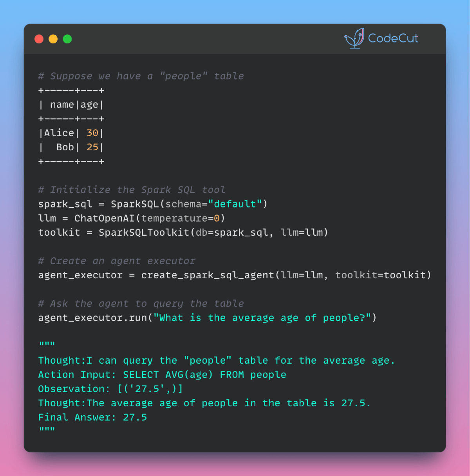Click the temperature=0 argument

180,218
